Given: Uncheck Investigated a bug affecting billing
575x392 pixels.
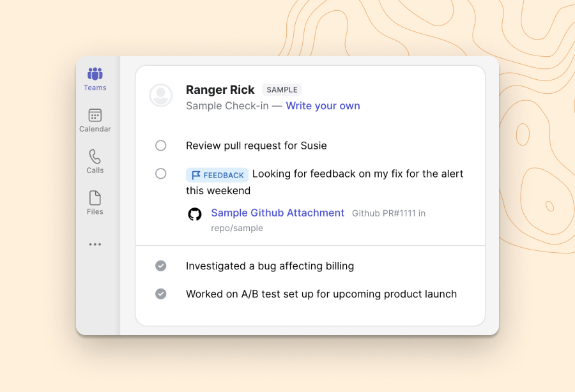Looking at the screenshot, I should [160, 266].
